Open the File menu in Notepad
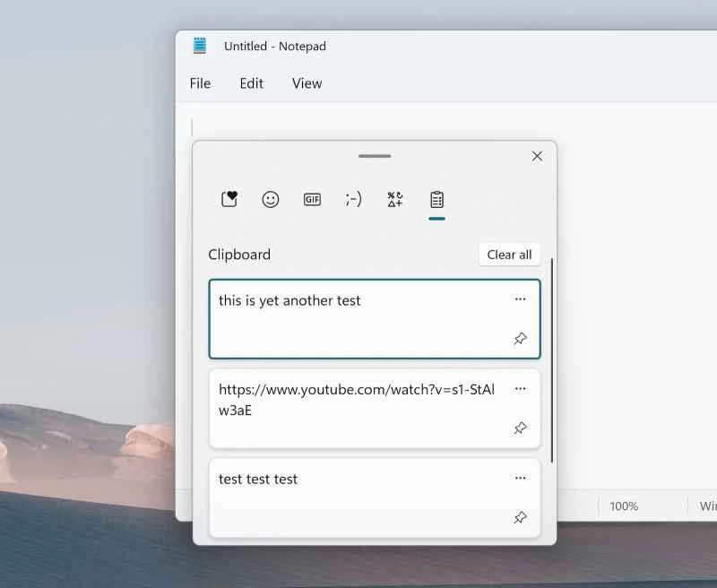The height and width of the screenshot is (588, 717). (199, 82)
